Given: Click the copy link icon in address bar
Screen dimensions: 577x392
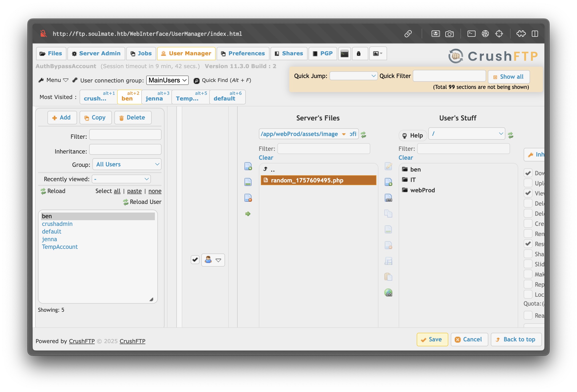Looking at the screenshot, I should tap(408, 34).
